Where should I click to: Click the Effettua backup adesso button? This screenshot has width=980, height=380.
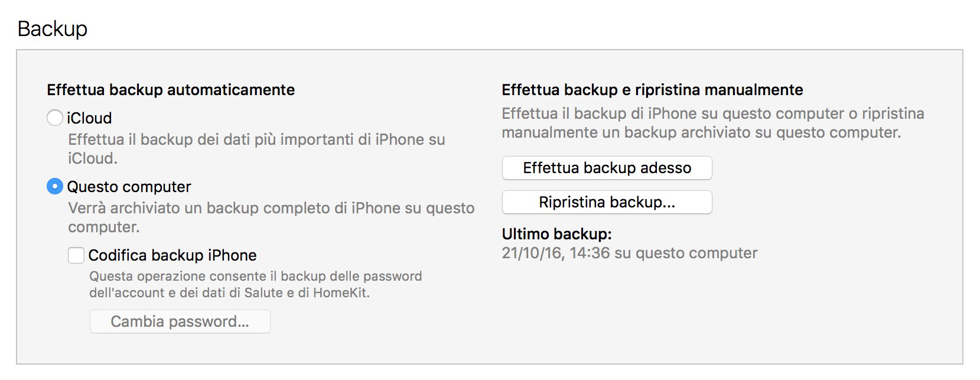pos(607,168)
